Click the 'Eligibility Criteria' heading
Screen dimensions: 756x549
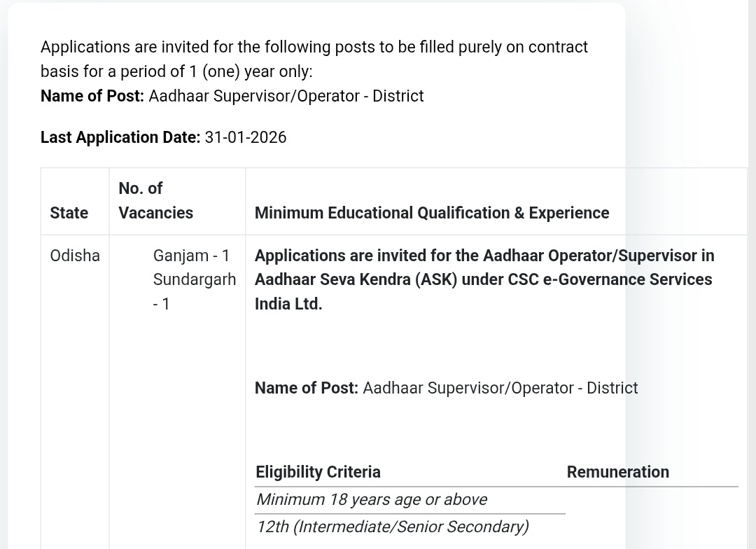318,472
